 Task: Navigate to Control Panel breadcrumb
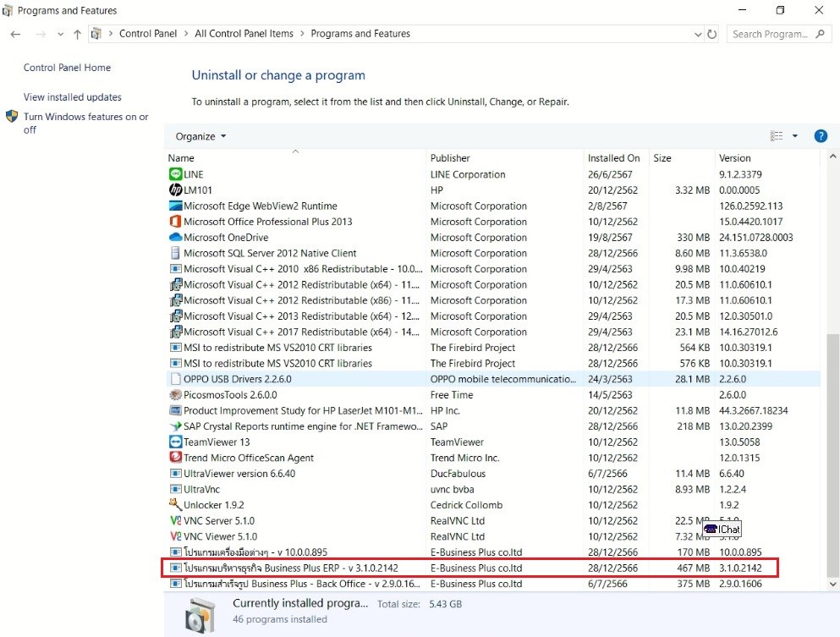[x=148, y=33]
